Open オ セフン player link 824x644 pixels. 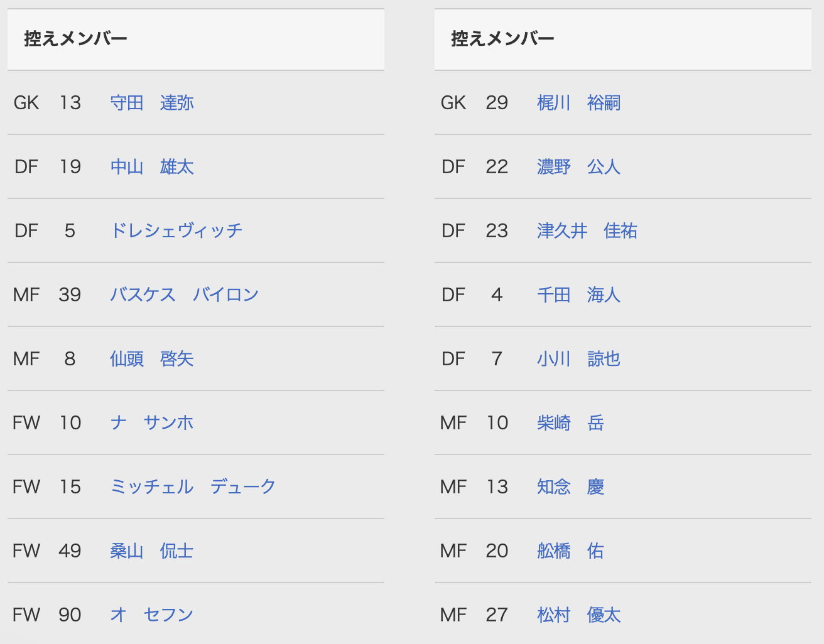pyautogui.click(x=151, y=615)
